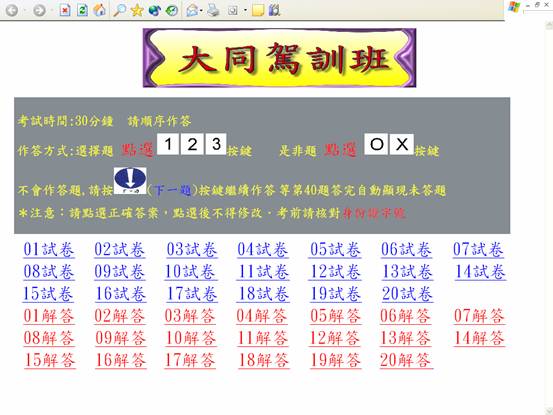View the 07解答 answers link

pyautogui.click(x=479, y=316)
